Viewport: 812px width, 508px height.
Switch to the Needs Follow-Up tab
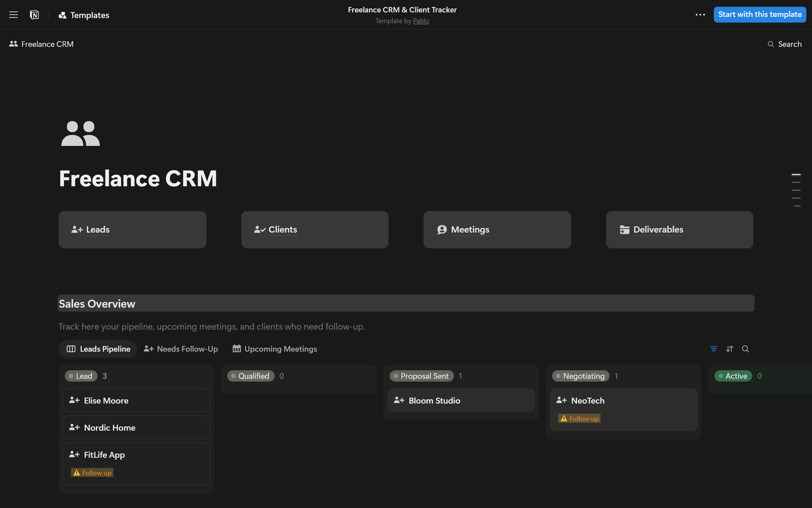click(181, 349)
